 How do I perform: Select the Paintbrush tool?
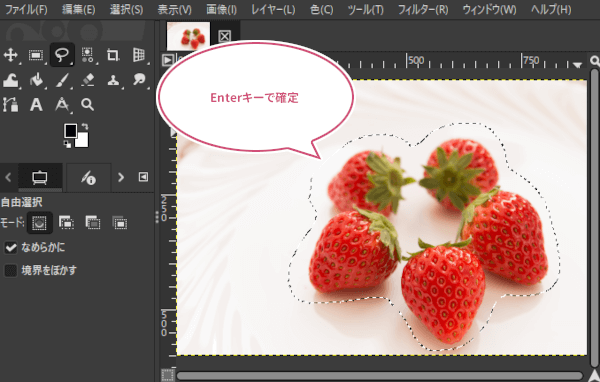coord(62,80)
